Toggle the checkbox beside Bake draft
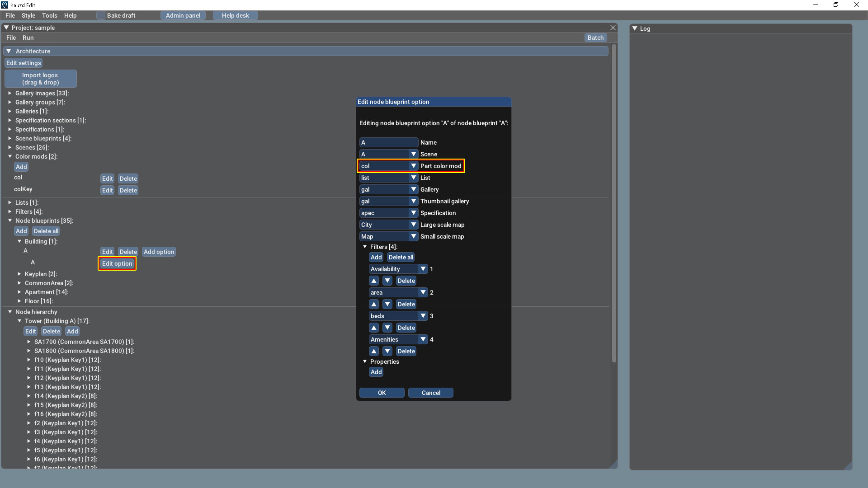Image resolution: width=868 pixels, height=488 pixels. click(101, 15)
